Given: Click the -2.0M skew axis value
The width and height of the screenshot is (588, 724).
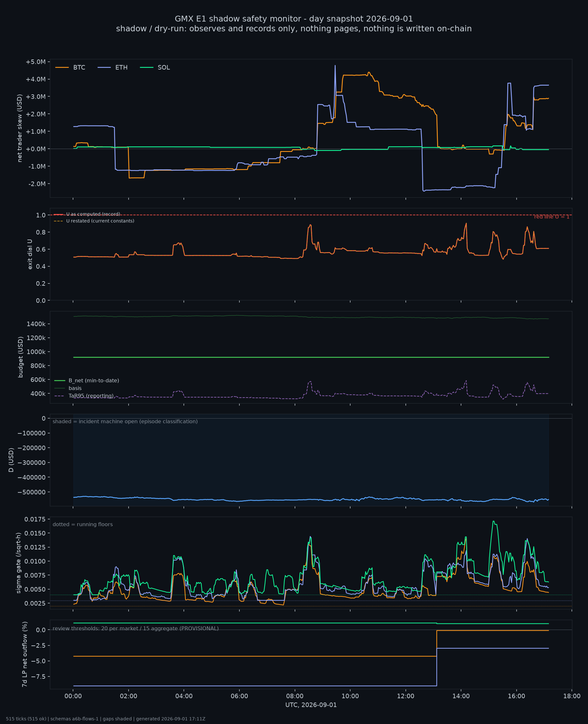Looking at the screenshot, I should (x=37, y=184).
